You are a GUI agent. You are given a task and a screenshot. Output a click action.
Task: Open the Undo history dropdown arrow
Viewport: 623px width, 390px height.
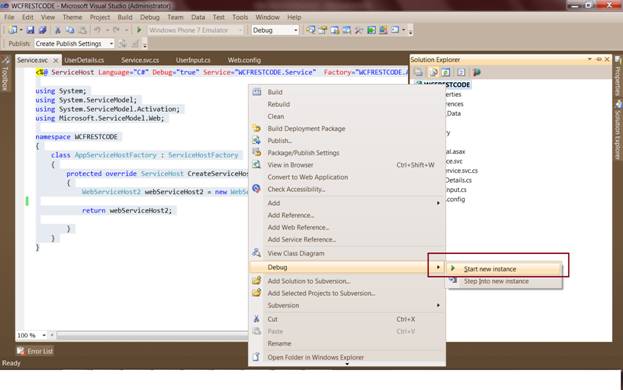(107, 30)
